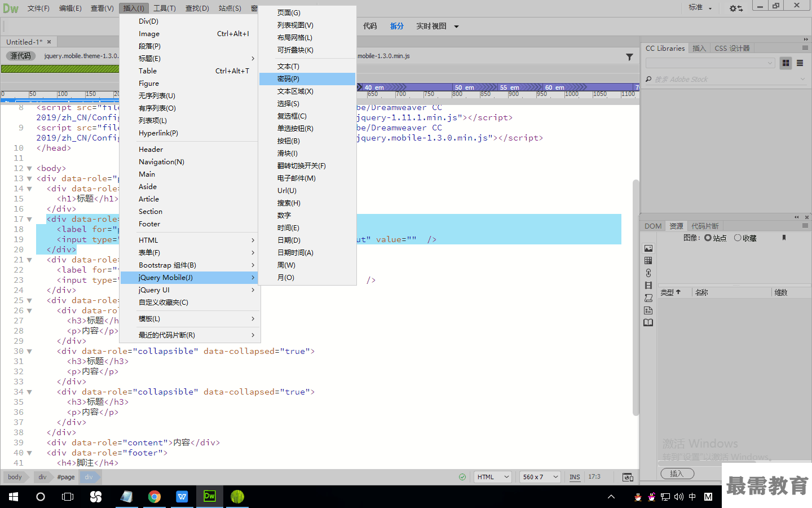Screen dimensions: 812x508
Task: Expand the 表单(F) submenu
Action: (189, 253)
